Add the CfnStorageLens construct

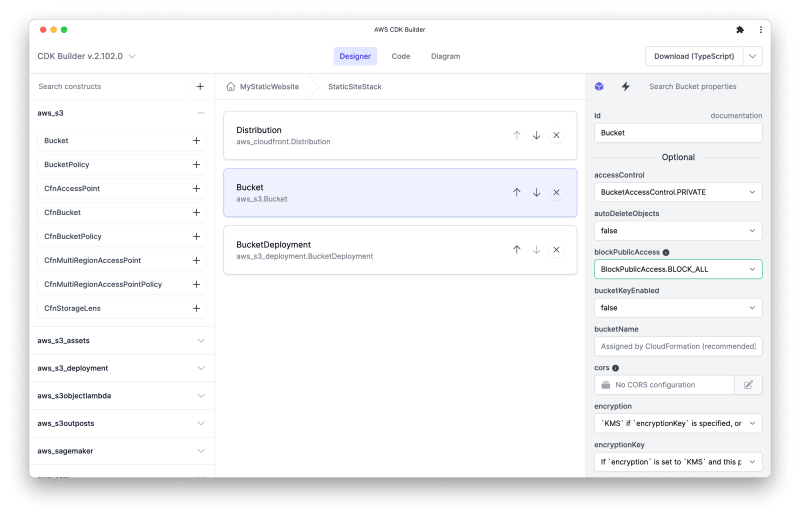click(x=196, y=308)
